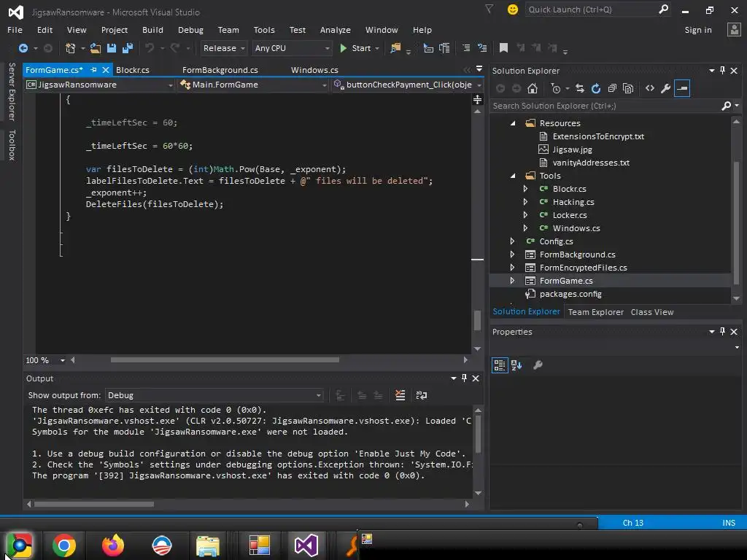The height and width of the screenshot is (560, 747).
Task: Expand the Config.cs node
Action: [512, 241]
